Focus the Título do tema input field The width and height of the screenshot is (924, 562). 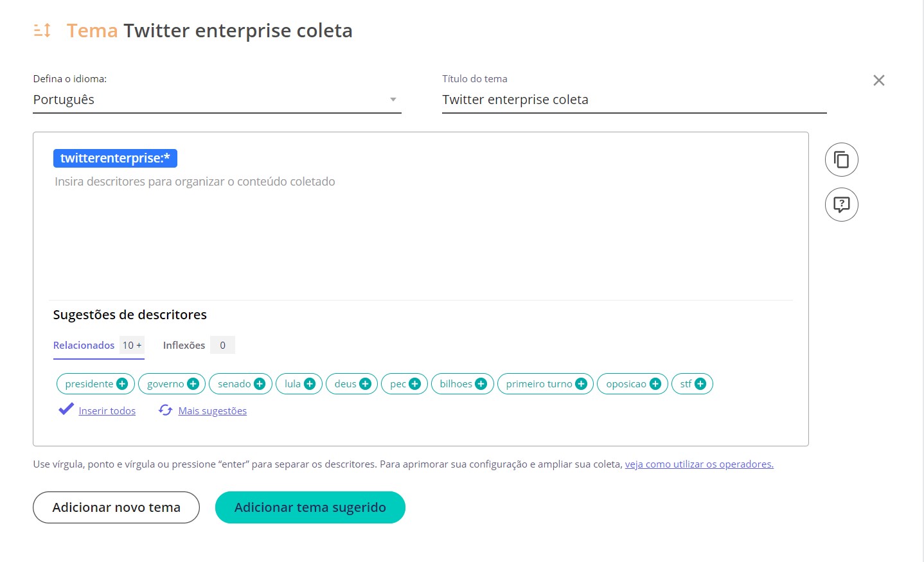[634, 100]
